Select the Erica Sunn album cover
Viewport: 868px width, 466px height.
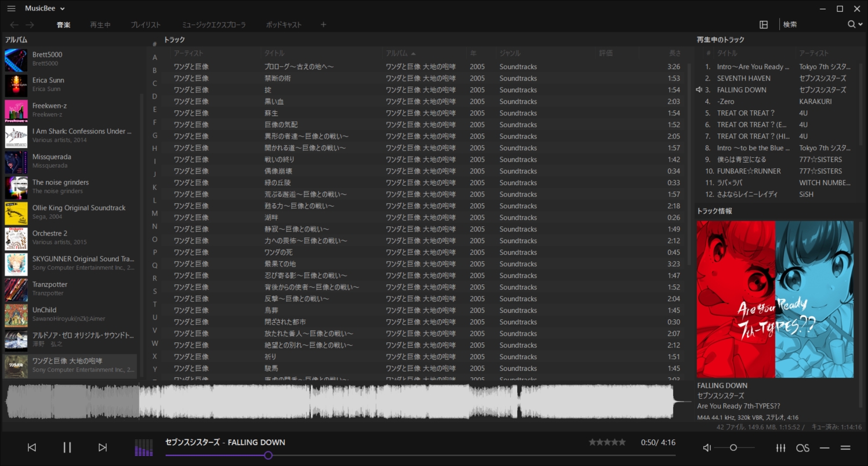point(16,85)
